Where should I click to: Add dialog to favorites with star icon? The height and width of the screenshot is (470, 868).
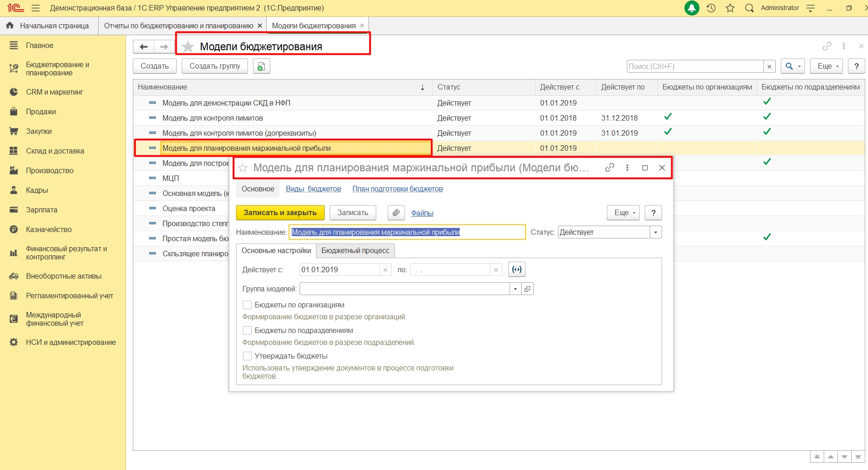pos(243,168)
